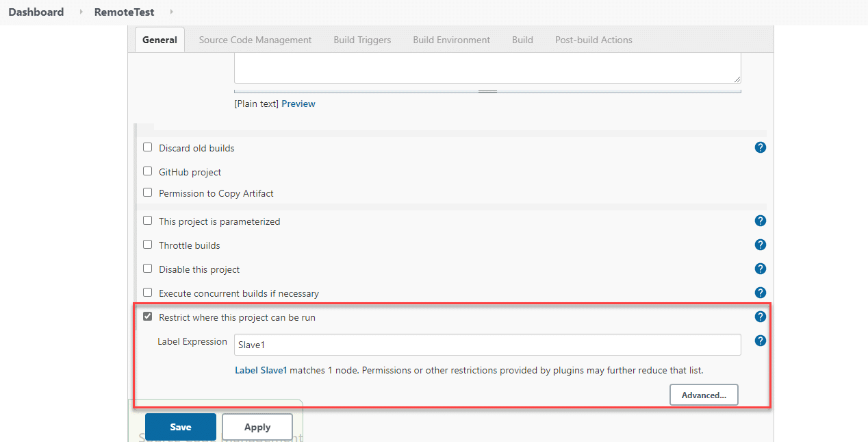The height and width of the screenshot is (442, 868).
Task: Show help for Restrict where project runs
Action: tap(760, 317)
